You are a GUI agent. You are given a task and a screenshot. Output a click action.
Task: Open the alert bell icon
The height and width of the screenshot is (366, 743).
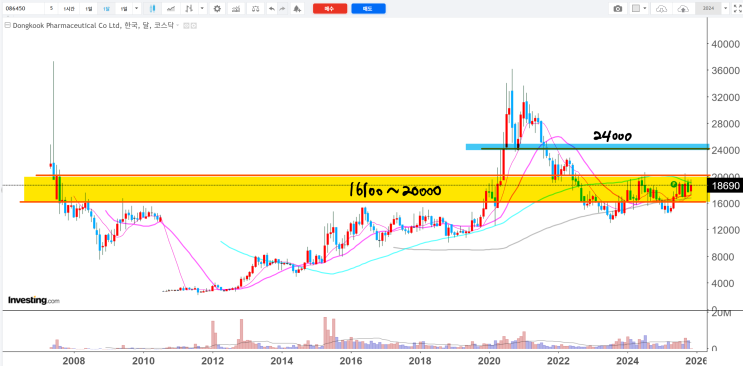pos(297,9)
